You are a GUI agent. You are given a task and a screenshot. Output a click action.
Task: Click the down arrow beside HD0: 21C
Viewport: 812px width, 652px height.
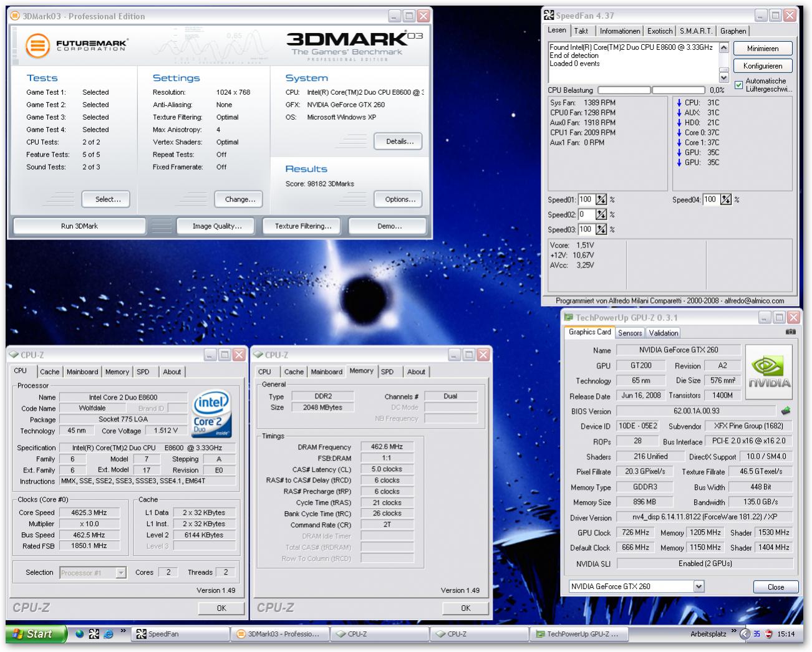tap(679, 122)
